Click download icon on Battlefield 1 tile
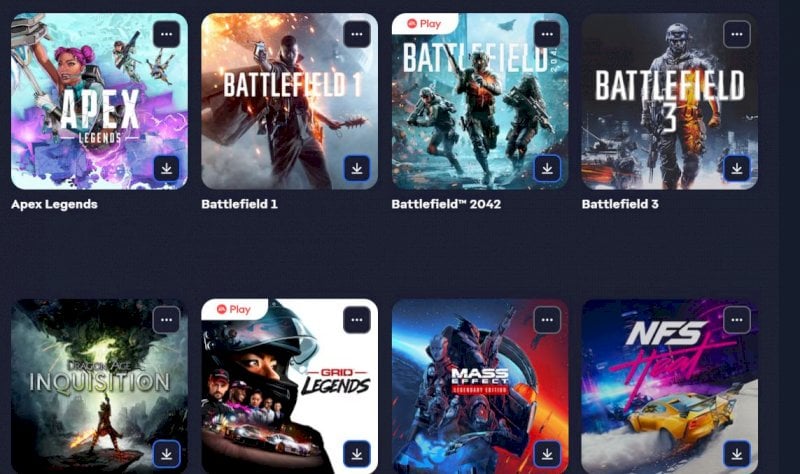Viewport: 800px width, 474px height. click(x=357, y=168)
